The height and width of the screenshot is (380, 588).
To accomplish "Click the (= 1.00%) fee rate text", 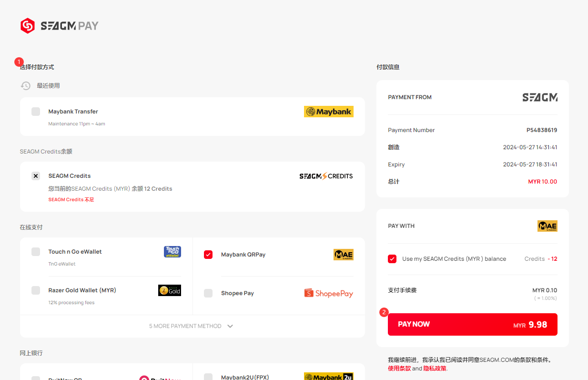I will point(545,298).
